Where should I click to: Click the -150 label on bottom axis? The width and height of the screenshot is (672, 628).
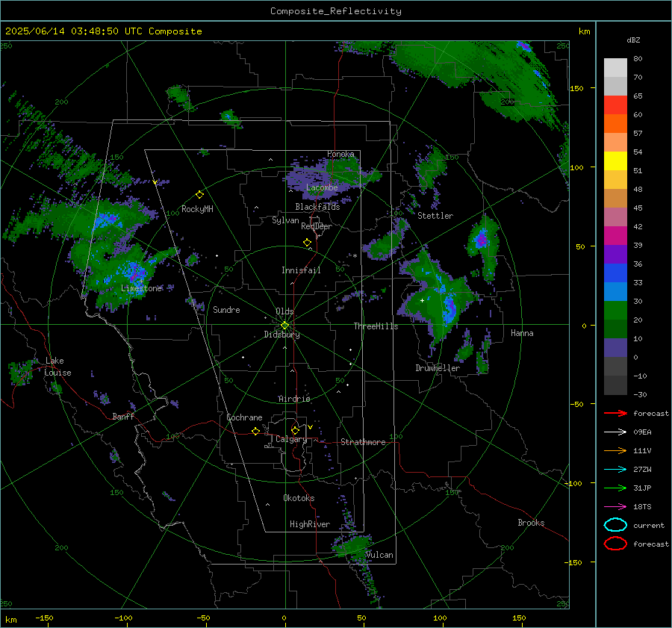coord(44,618)
